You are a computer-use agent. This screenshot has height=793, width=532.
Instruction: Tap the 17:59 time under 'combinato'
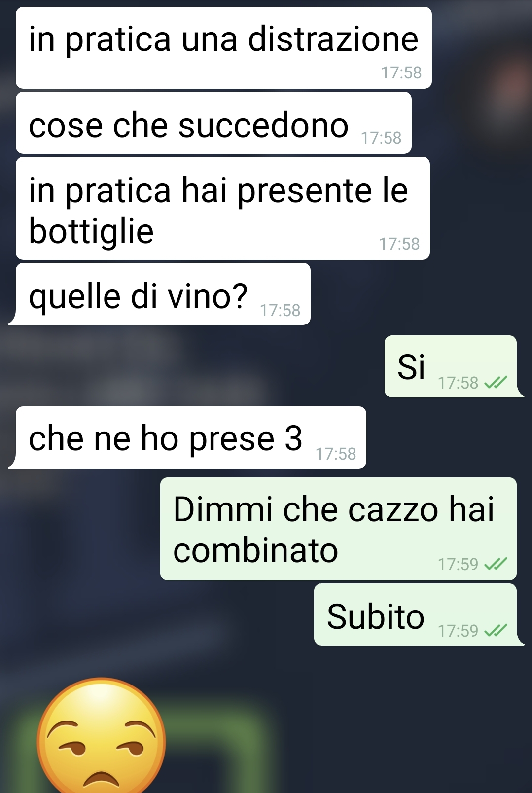tap(458, 564)
